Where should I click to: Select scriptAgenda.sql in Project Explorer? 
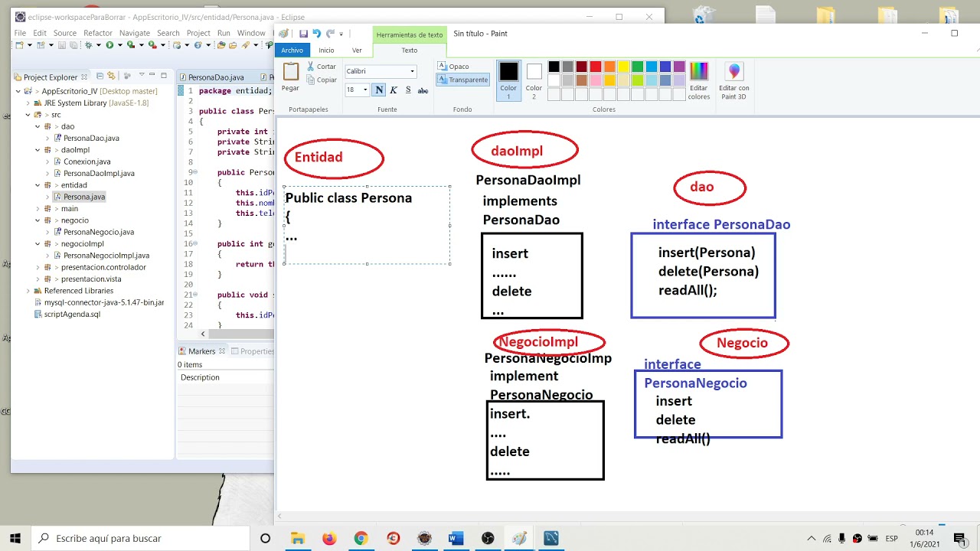click(72, 315)
